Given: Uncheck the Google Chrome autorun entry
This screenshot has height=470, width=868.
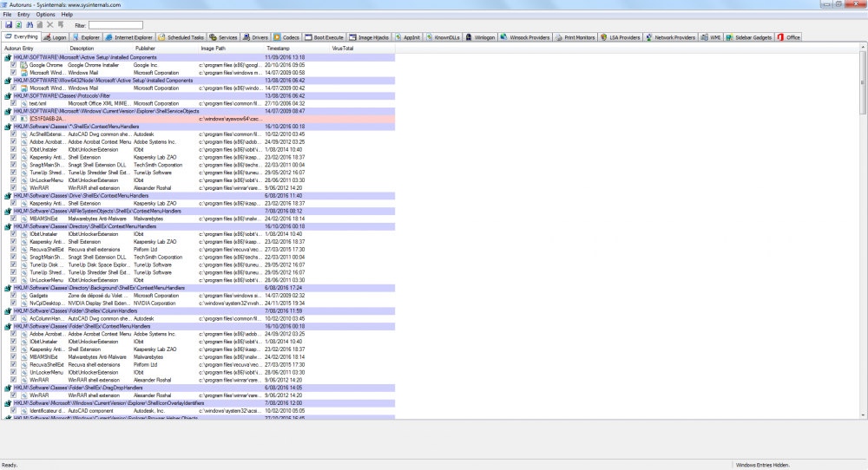Looking at the screenshot, I should pyautogui.click(x=14, y=65).
